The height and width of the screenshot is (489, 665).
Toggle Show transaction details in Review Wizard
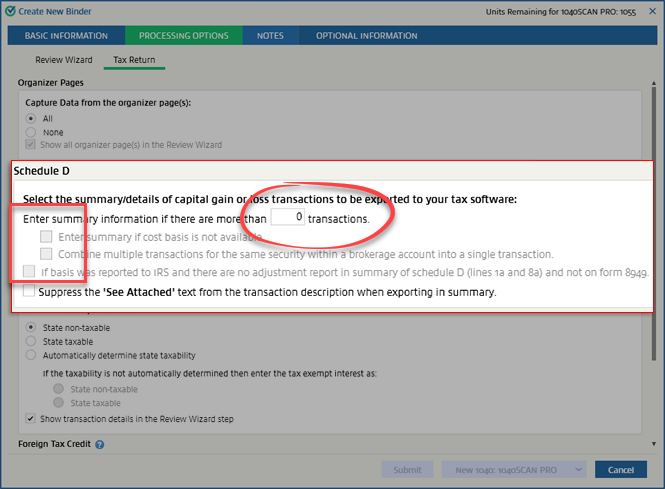pos(32,418)
